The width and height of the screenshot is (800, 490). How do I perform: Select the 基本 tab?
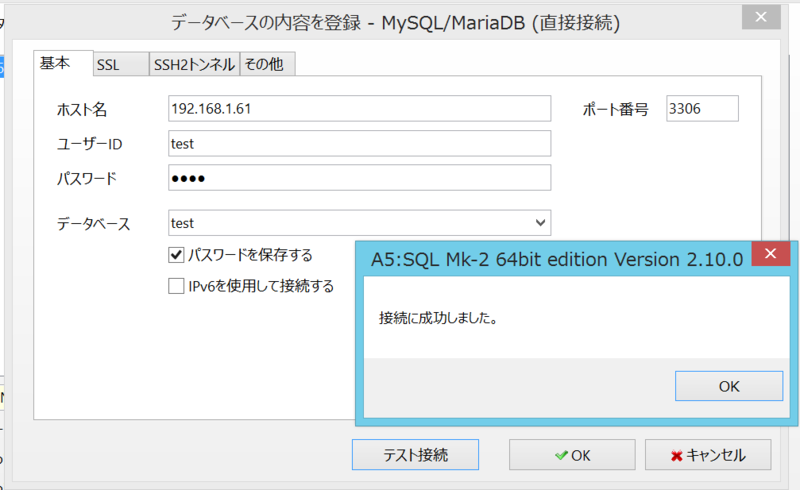point(63,63)
